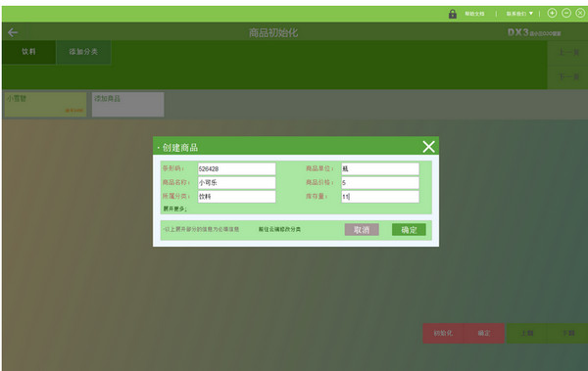Go back using the left arrow icon
The height and width of the screenshot is (371, 588).
[x=13, y=32]
